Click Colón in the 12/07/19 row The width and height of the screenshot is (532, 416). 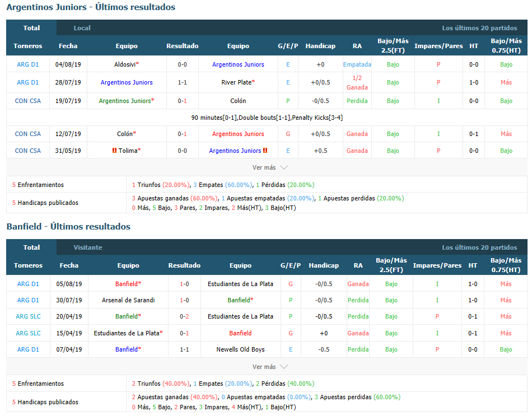[x=125, y=134]
